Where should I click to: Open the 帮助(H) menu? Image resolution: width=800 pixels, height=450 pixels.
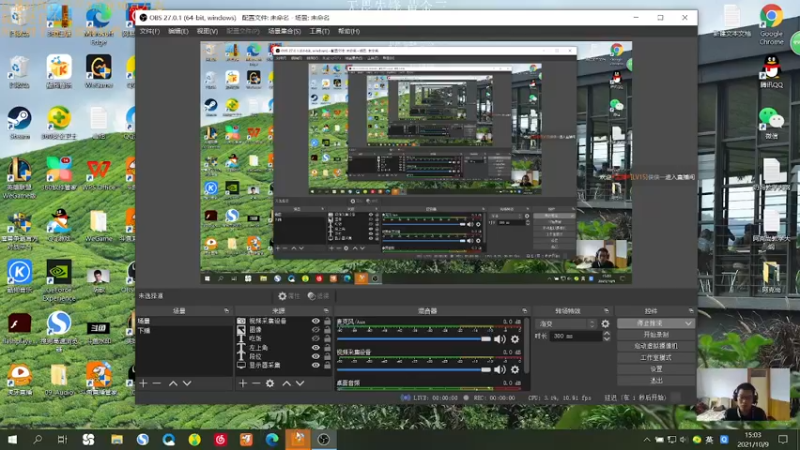coord(349,31)
